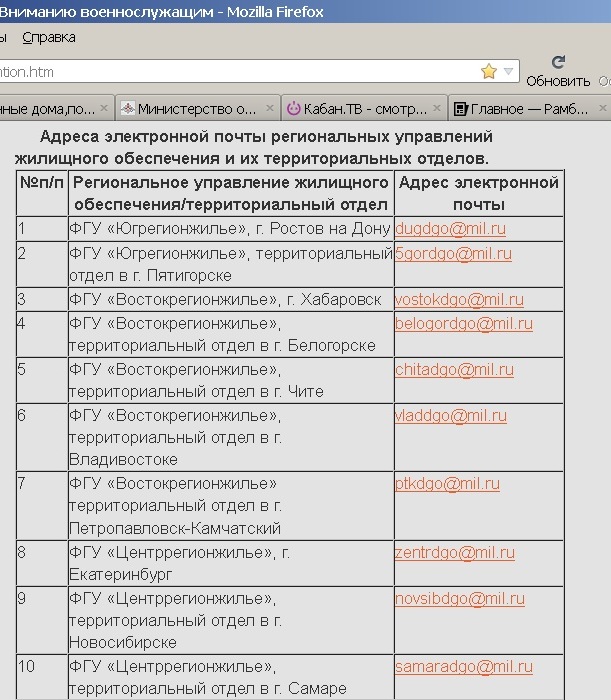Open the Справка menu
Screen dimensions: 611x700
(48, 37)
